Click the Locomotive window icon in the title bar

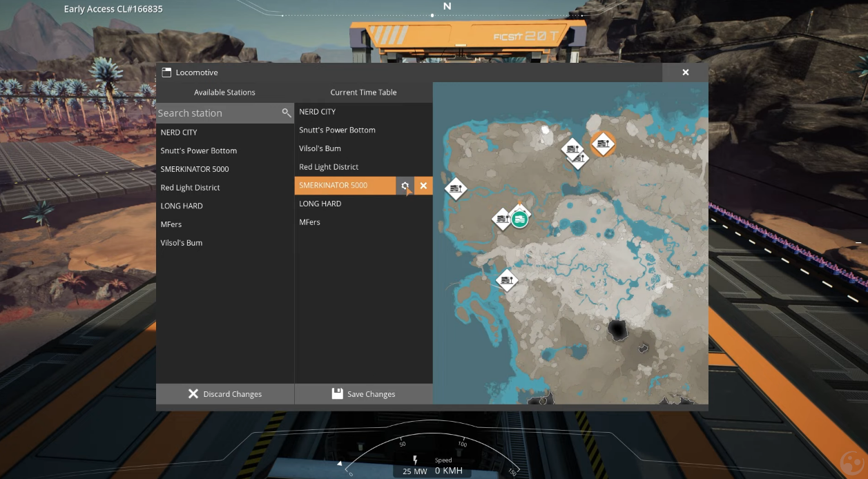[166, 72]
